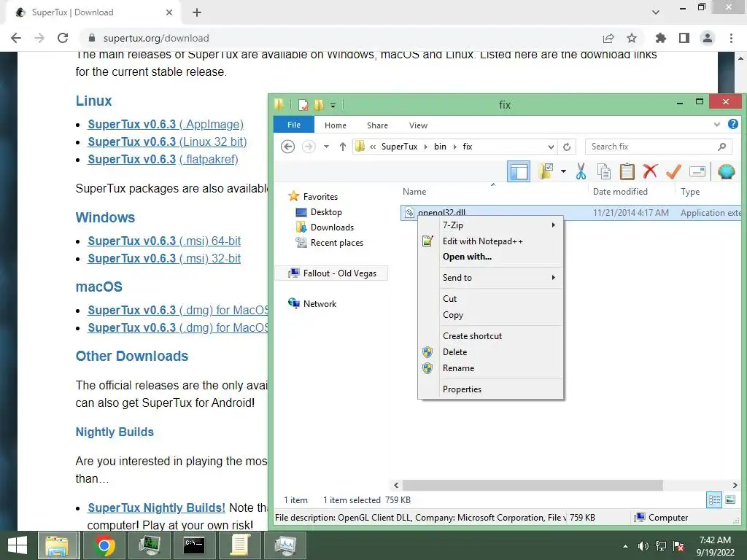747x560 pixels.
Task: Click the Copy pages icon in toolbar
Action: coord(603,171)
